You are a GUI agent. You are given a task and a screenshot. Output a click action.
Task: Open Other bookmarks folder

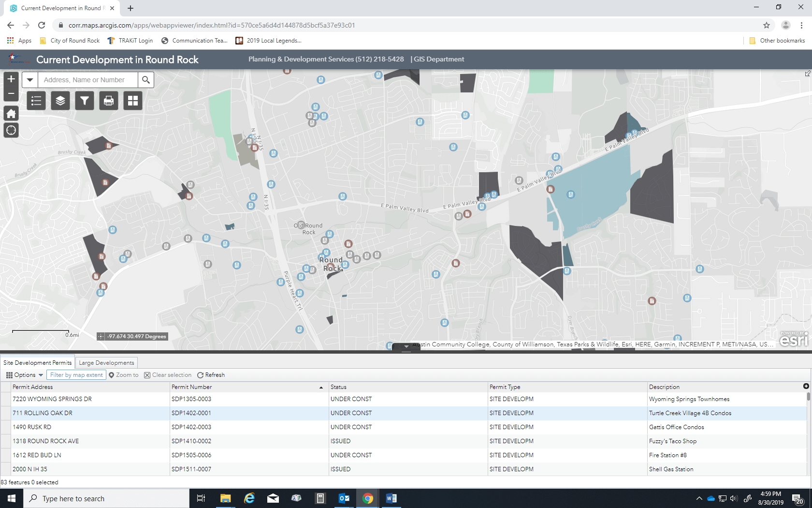(x=777, y=41)
